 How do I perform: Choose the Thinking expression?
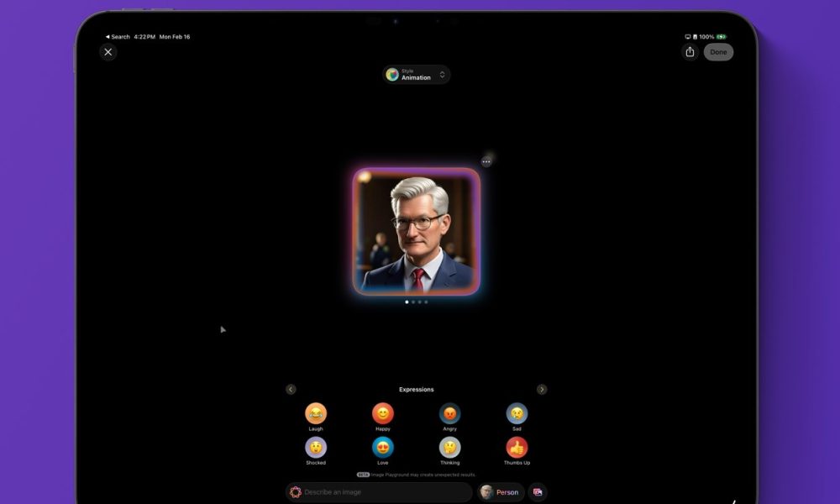tap(450, 447)
